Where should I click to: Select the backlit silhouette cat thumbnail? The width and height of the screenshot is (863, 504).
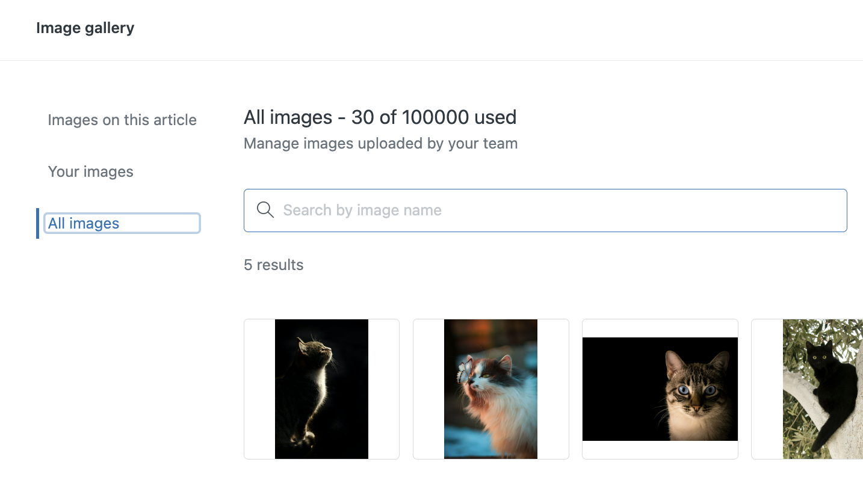click(321, 389)
